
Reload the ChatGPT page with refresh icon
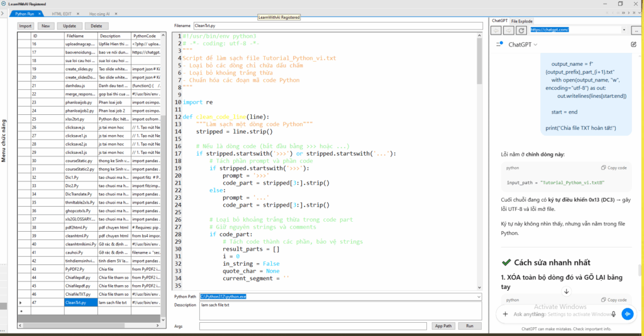pos(521,30)
